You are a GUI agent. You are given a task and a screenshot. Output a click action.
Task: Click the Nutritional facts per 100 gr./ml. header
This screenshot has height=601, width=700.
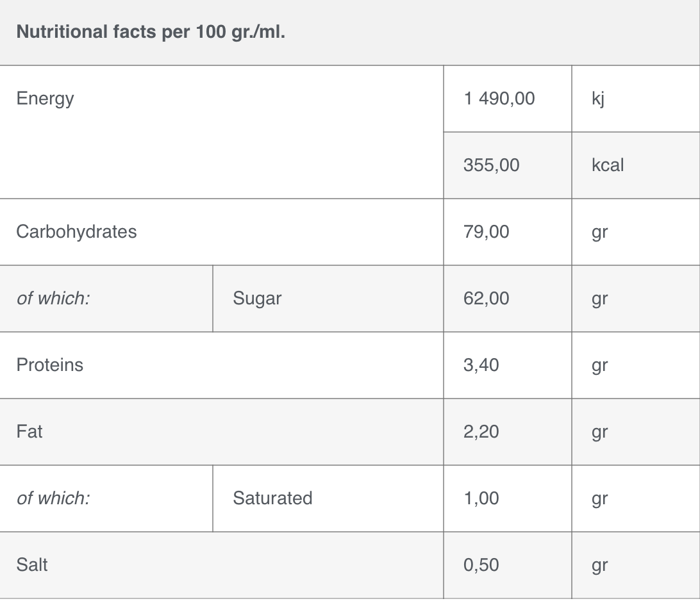151,32
